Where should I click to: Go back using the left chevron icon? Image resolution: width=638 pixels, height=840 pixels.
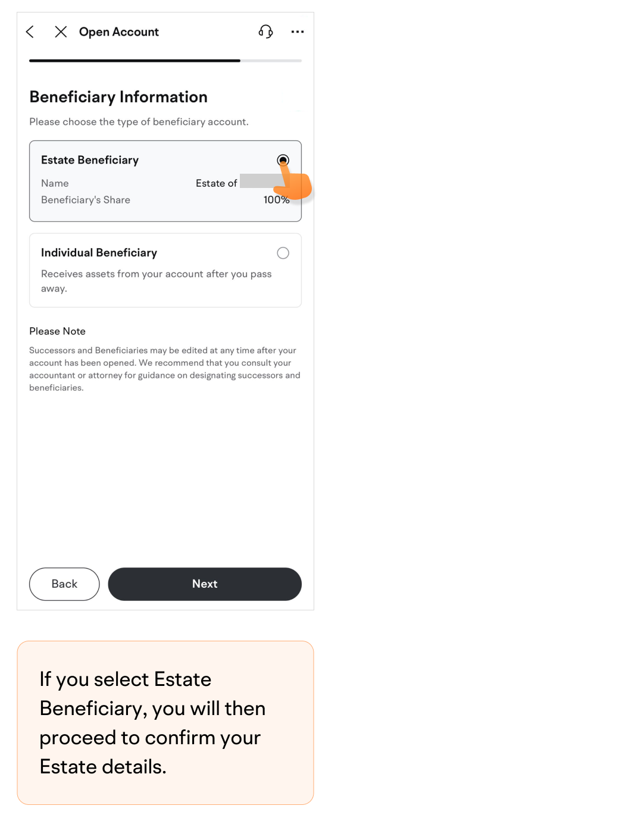[x=30, y=32]
